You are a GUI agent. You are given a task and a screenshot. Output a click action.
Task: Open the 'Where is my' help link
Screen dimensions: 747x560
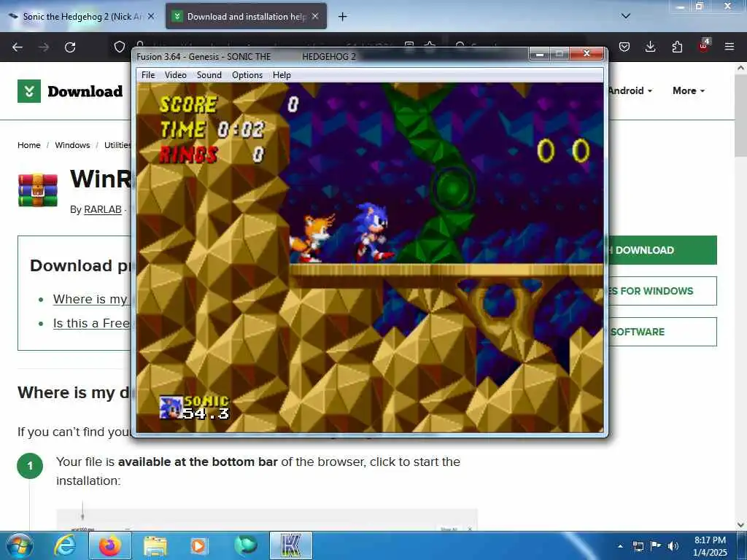tap(91, 299)
